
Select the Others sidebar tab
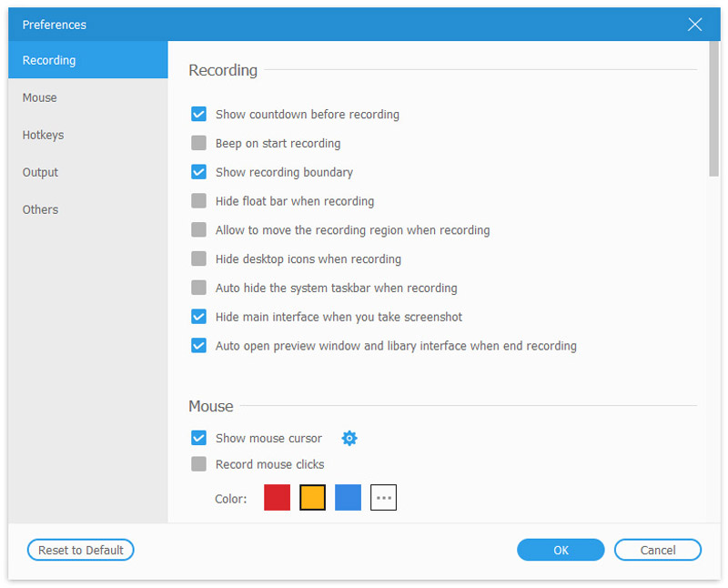point(41,209)
